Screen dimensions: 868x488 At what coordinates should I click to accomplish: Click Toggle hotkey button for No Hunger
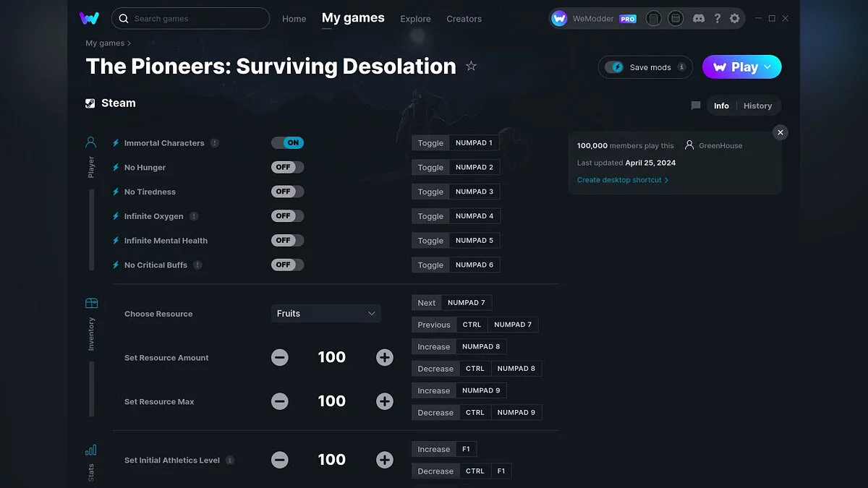(430, 168)
